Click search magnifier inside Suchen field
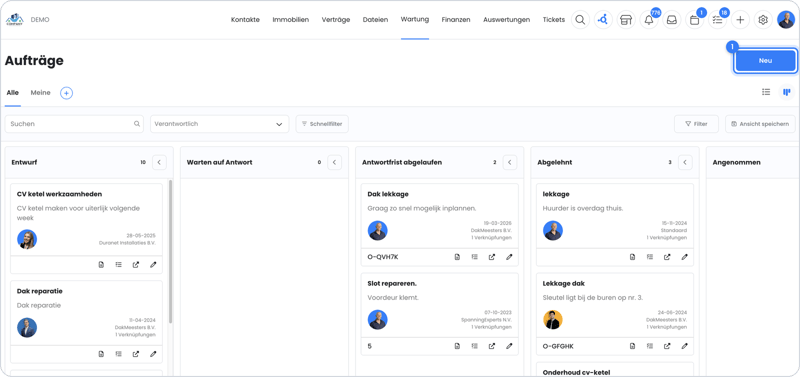This screenshot has width=800, height=377. coord(137,123)
